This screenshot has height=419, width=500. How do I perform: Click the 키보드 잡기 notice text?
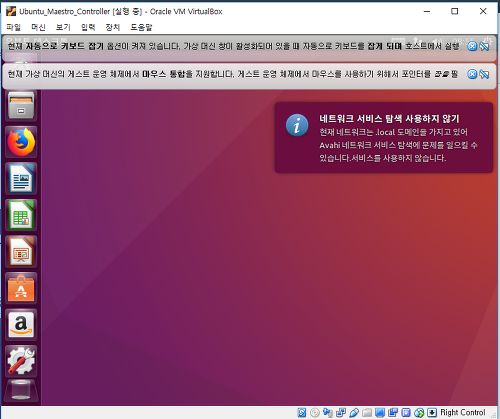pos(234,46)
